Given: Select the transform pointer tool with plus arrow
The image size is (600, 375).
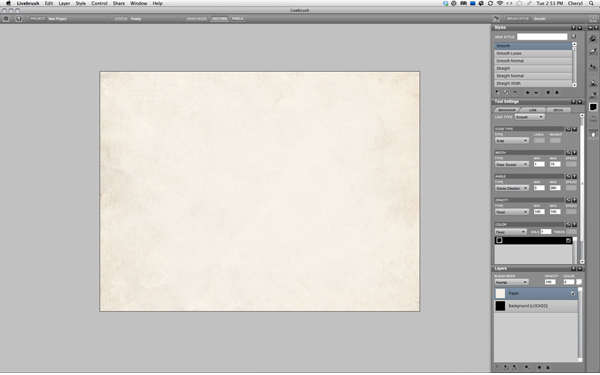Looking at the screenshot, I should click(593, 67).
